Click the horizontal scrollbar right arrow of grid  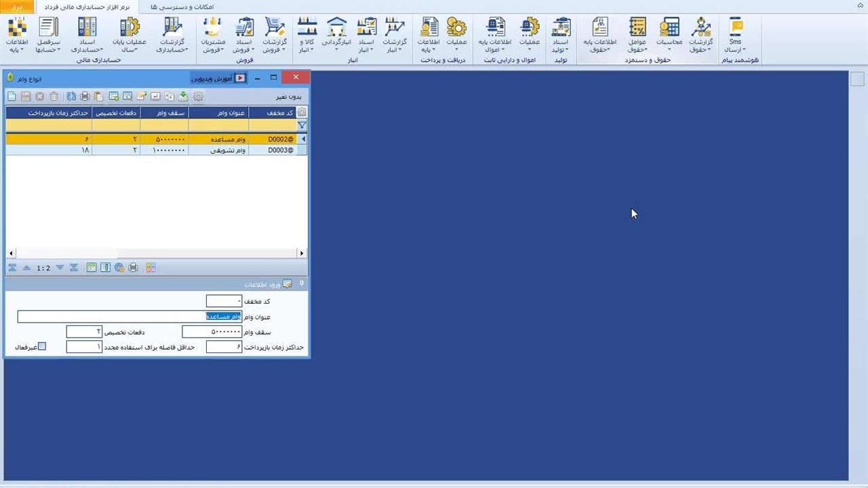pyautogui.click(x=302, y=253)
